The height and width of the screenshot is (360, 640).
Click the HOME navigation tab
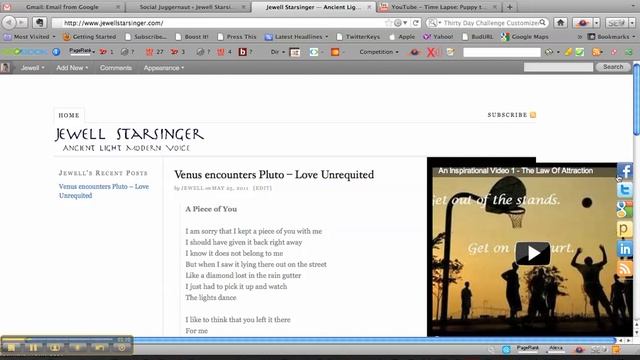point(69,116)
